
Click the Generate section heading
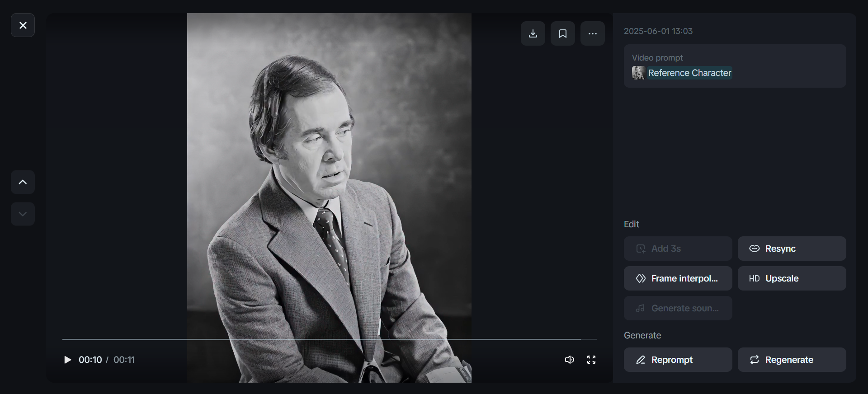642,335
